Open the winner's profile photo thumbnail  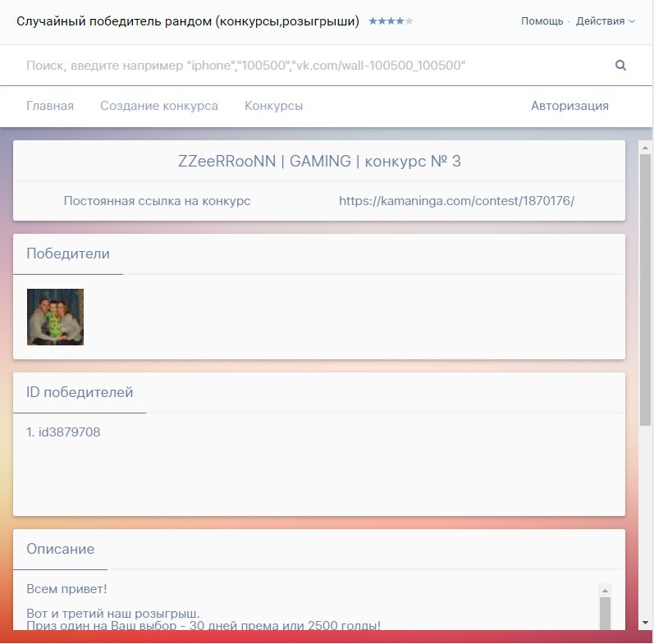pyautogui.click(x=55, y=317)
